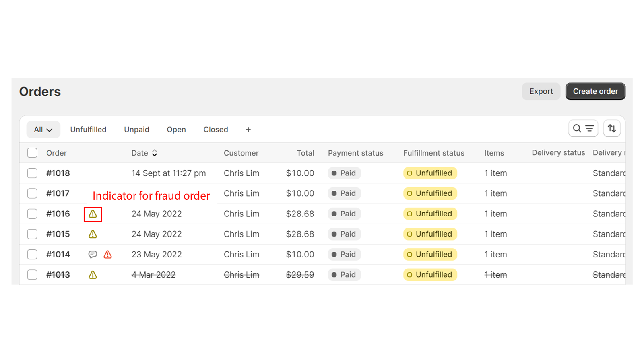
Task: Click the Export button
Action: click(x=541, y=91)
